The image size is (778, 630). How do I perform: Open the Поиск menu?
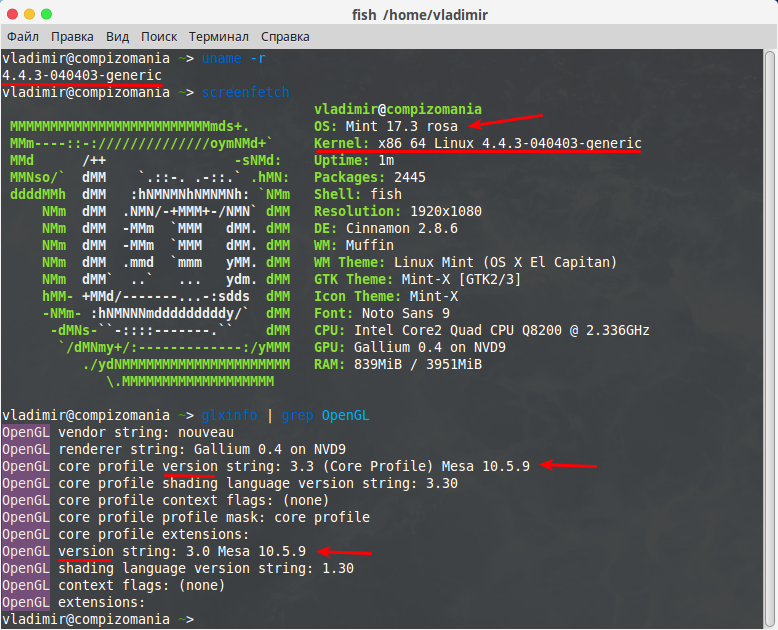tap(159, 37)
